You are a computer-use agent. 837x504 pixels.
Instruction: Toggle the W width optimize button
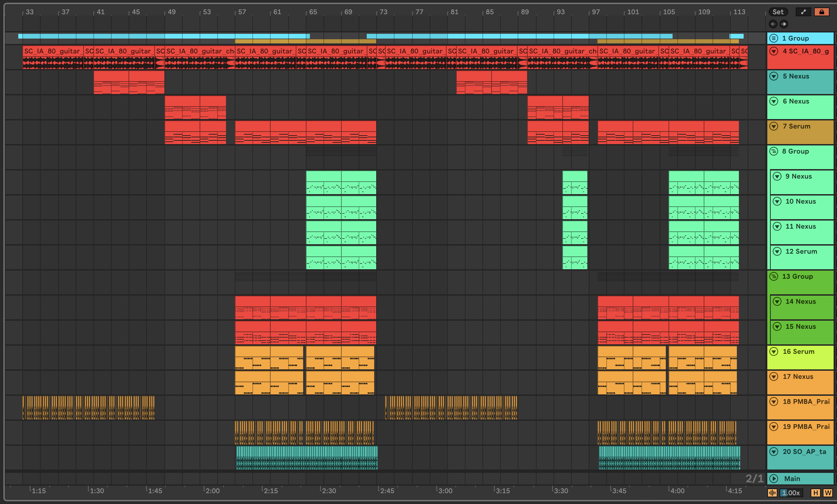pos(828,493)
